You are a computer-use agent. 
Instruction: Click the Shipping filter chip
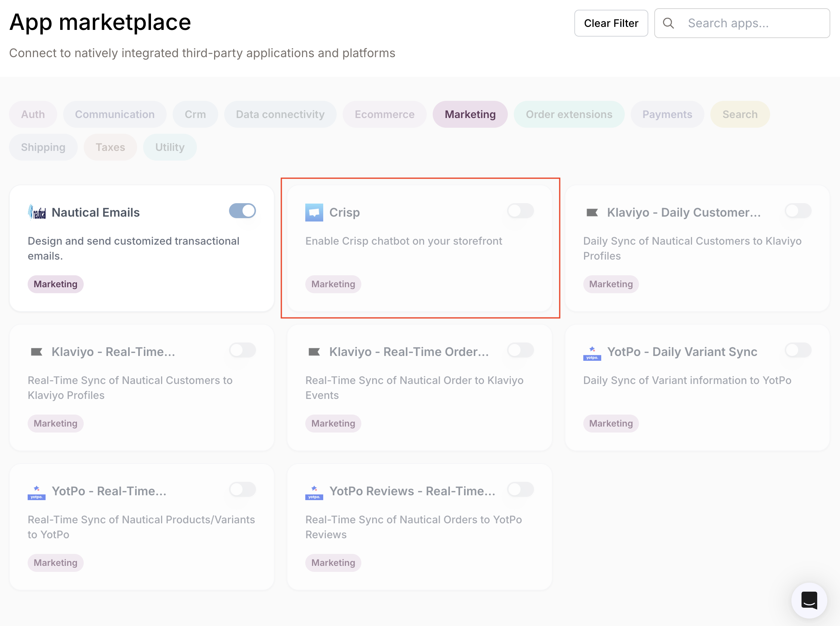(43, 147)
